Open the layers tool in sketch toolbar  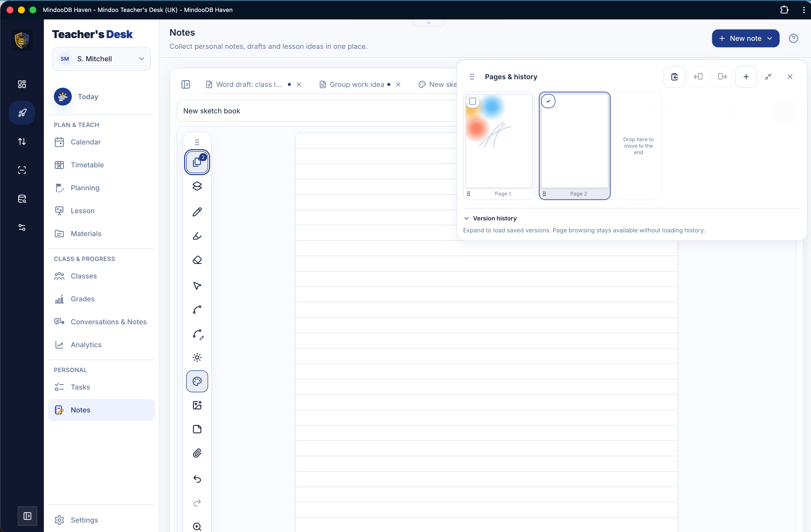pyautogui.click(x=197, y=186)
